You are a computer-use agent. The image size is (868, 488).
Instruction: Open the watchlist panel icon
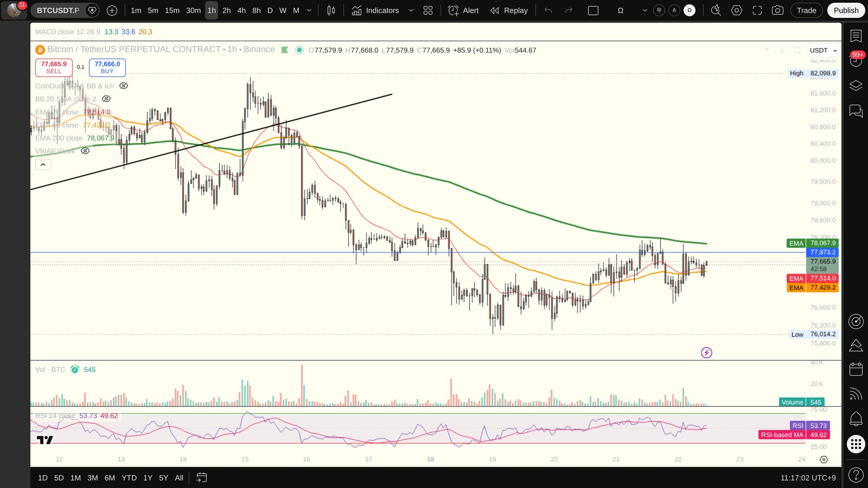(856, 36)
